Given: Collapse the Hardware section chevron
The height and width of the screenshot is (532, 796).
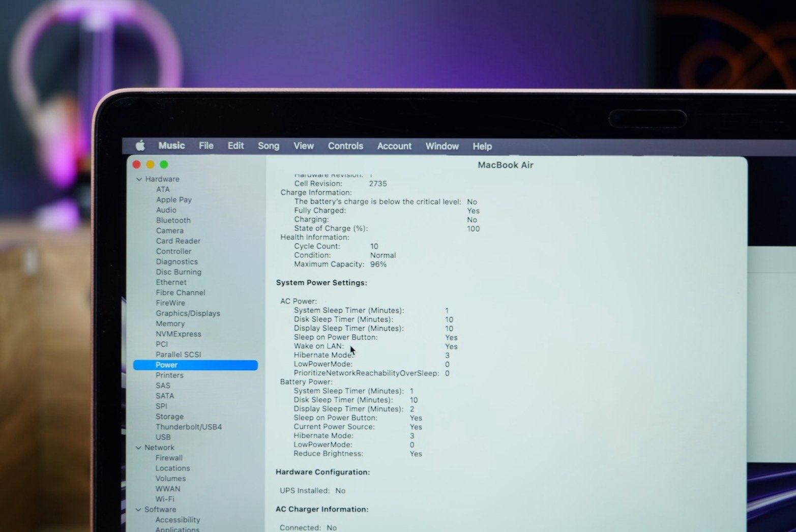Looking at the screenshot, I should click(139, 179).
